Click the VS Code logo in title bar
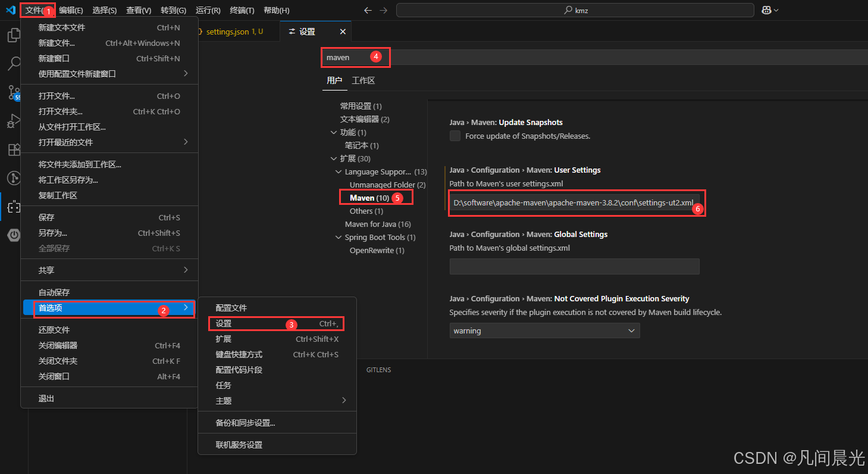The width and height of the screenshot is (868, 474). (10, 10)
